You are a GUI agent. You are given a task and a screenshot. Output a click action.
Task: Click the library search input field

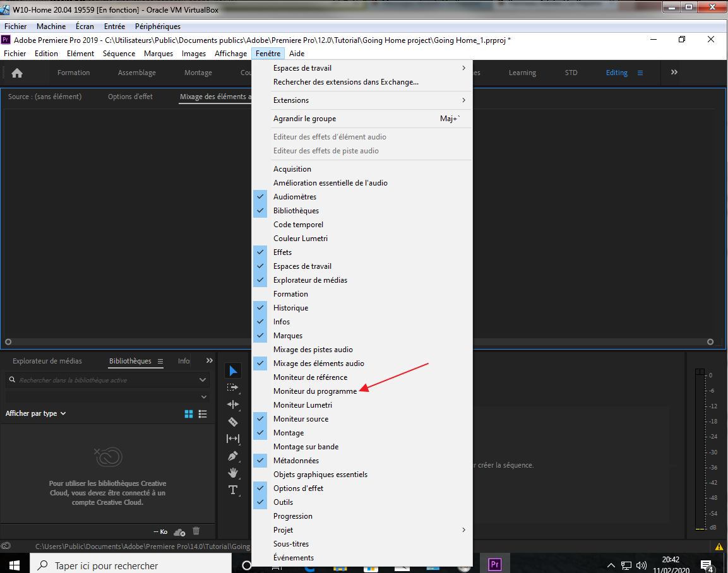click(x=108, y=380)
